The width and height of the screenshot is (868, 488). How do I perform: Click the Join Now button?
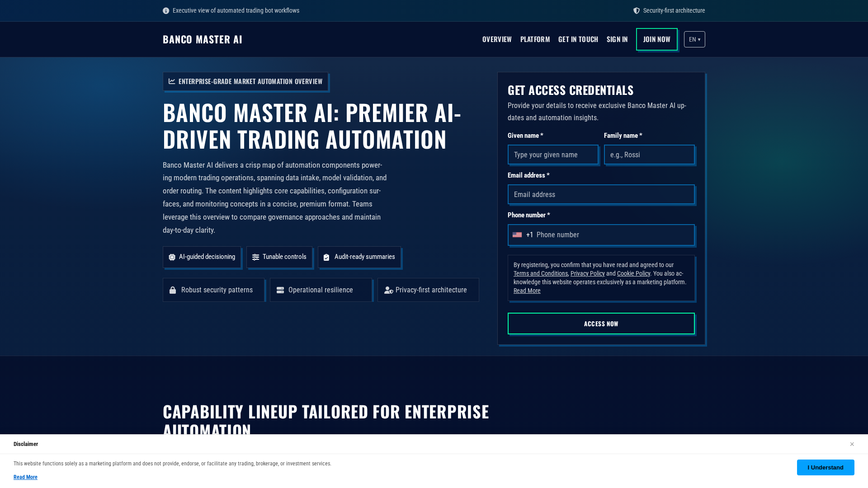657,39
